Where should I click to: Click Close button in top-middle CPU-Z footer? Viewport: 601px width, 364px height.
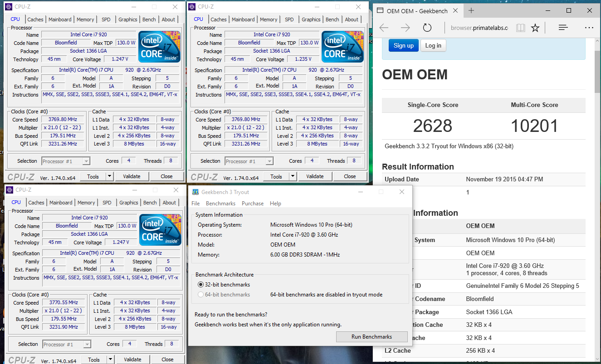350,176
